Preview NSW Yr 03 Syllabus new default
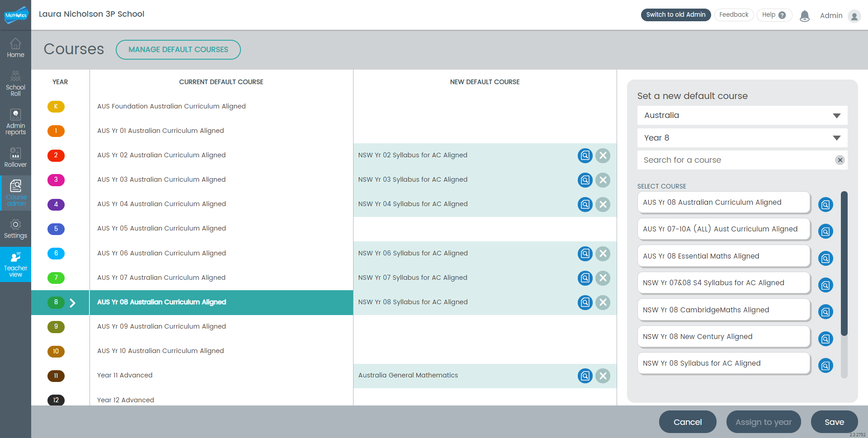The image size is (868, 438). click(585, 180)
